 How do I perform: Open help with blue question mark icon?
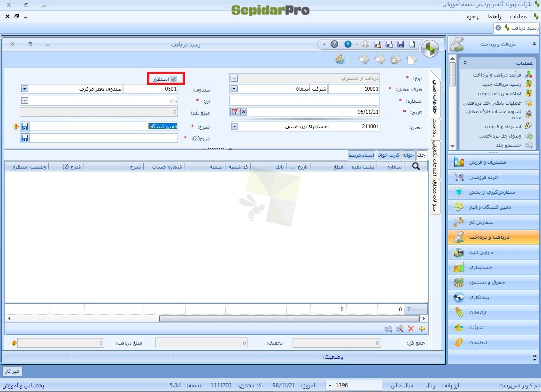pyautogui.click(x=348, y=44)
